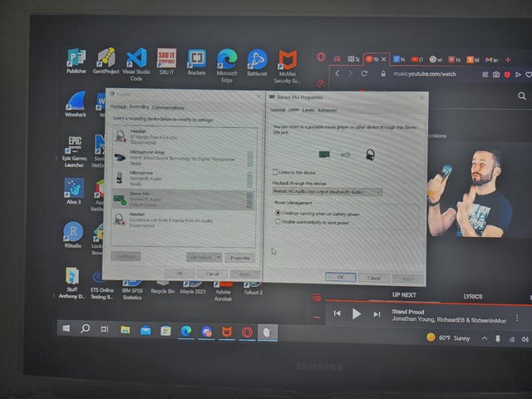
Task: Open the Stuff Anthony D desktop folder
Action: coord(72,283)
